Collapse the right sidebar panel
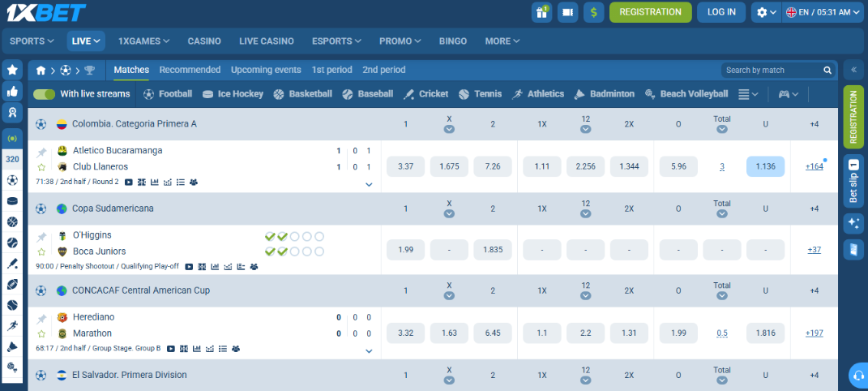Image resolution: width=868 pixels, height=391 pixels. pyautogui.click(x=853, y=70)
